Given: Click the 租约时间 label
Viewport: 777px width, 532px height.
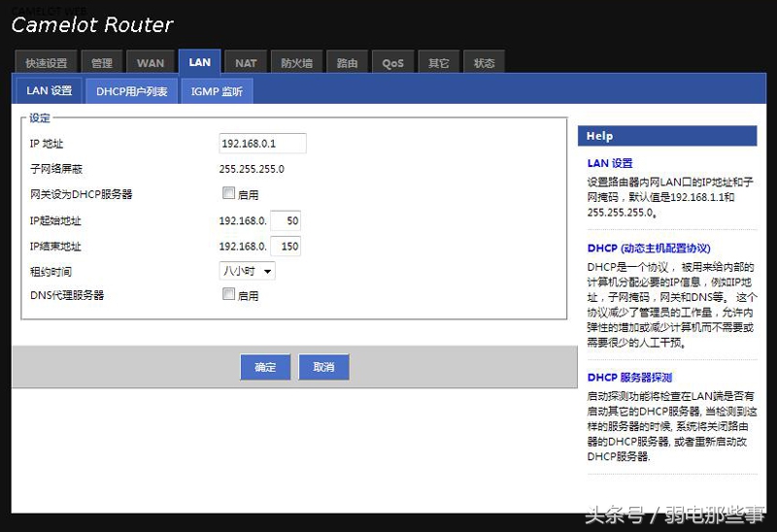Looking at the screenshot, I should click(51, 272).
